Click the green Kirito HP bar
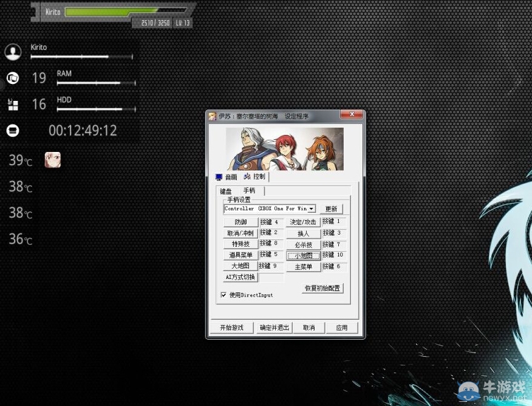Screen dimensions: 532x406 pos(111,11)
